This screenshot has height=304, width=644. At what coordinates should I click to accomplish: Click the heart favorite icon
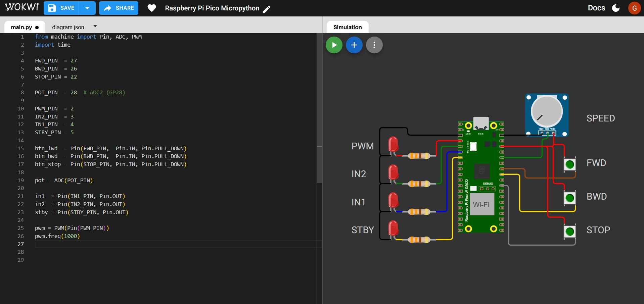152,8
